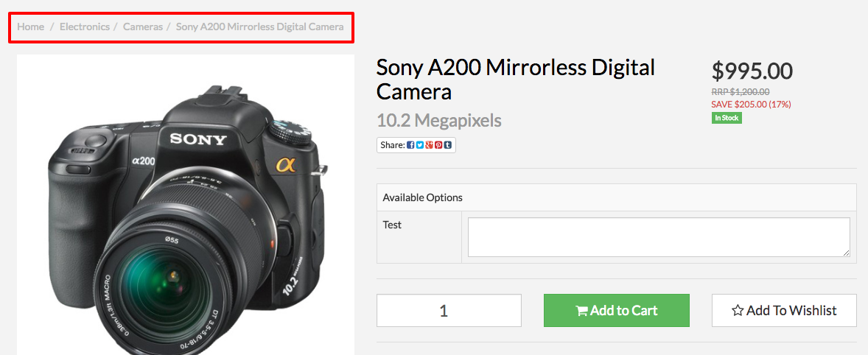Open the Sony camera product image
Viewport: 868px width, 355px height.
pyautogui.click(x=186, y=205)
